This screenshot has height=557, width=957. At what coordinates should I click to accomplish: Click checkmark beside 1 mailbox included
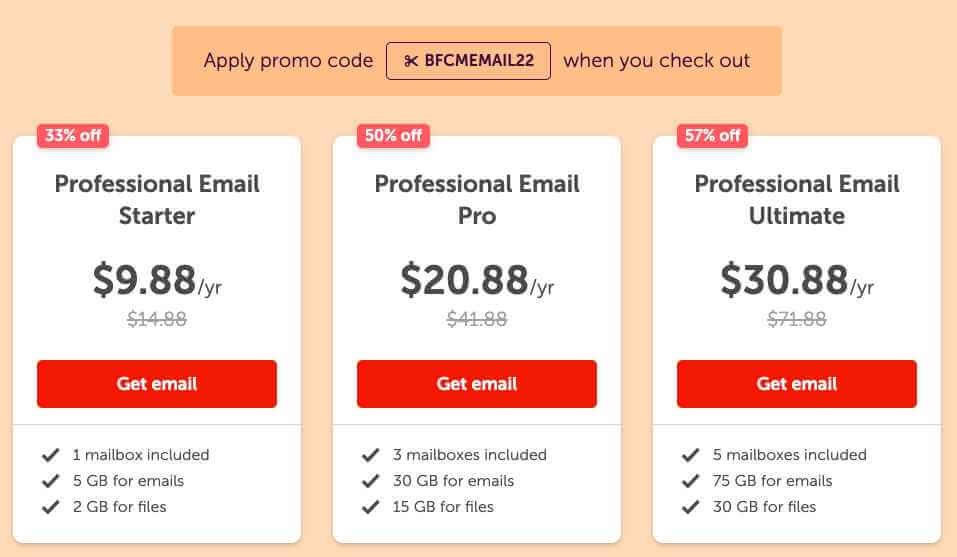point(51,455)
